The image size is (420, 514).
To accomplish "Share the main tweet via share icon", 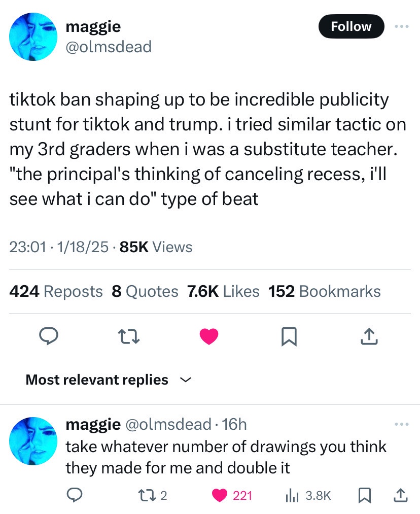I will coord(369,336).
